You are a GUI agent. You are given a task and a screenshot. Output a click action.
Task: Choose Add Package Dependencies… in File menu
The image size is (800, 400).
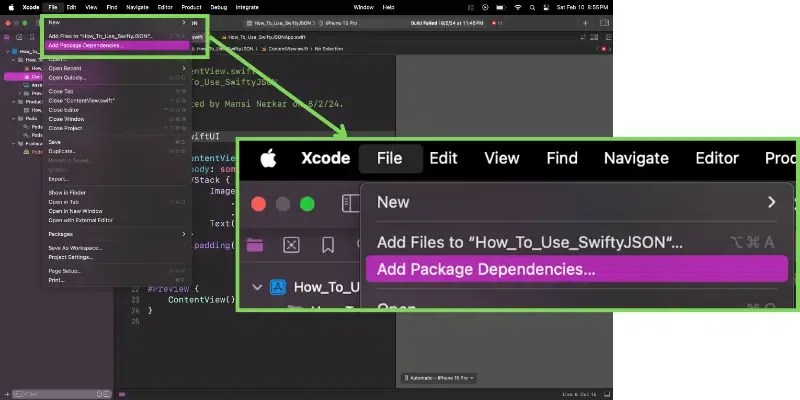(x=117, y=45)
